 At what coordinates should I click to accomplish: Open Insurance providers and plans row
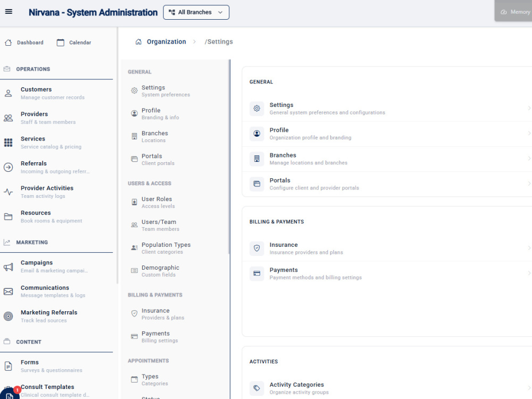point(387,248)
